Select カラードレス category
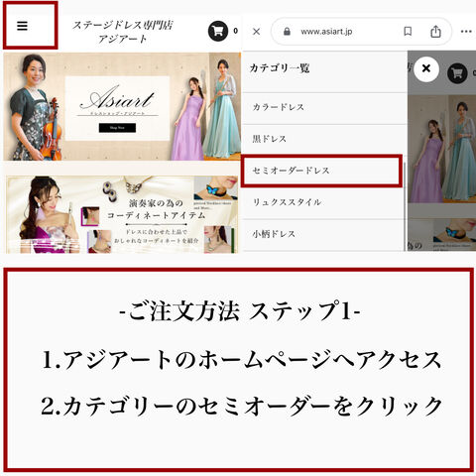The image size is (476, 476). coord(324,107)
